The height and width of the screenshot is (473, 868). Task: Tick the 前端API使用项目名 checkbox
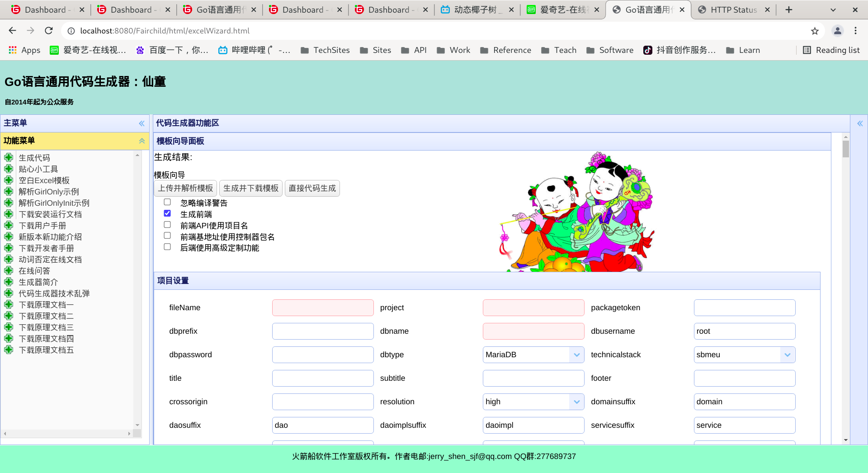167,225
